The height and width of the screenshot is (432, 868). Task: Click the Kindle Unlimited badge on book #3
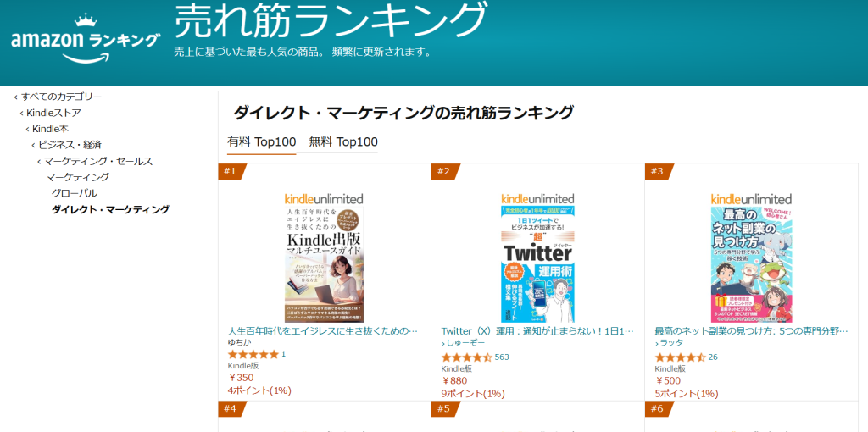tap(751, 198)
